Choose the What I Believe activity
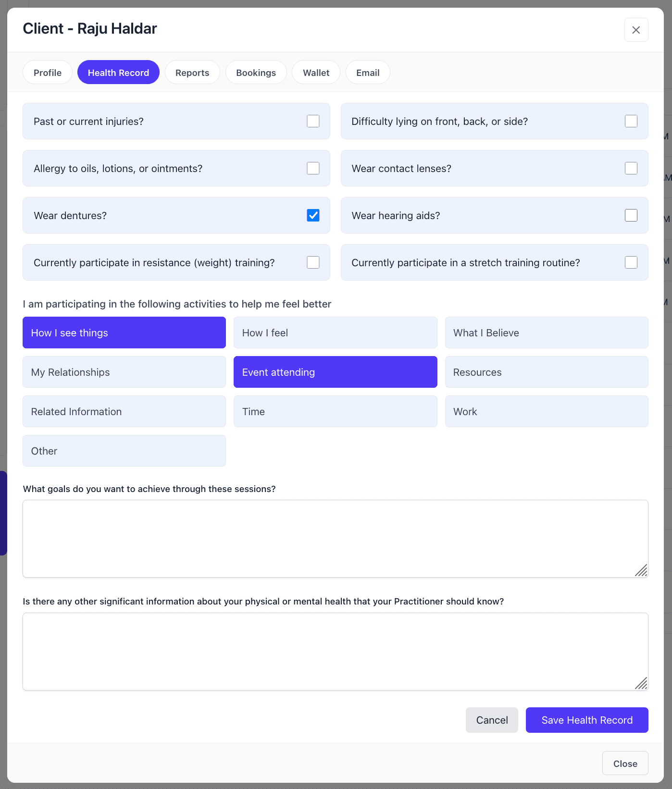The height and width of the screenshot is (789, 672). point(546,333)
